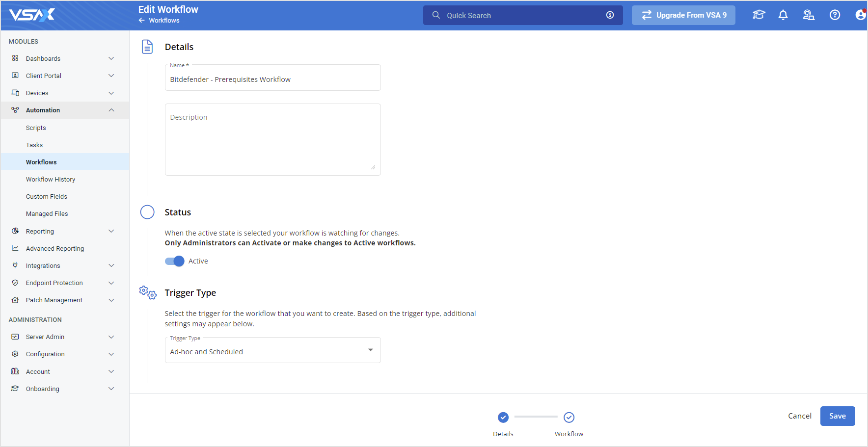Open the help question mark icon
The width and height of the screenshot is (868, 447).
pos(835,15)
